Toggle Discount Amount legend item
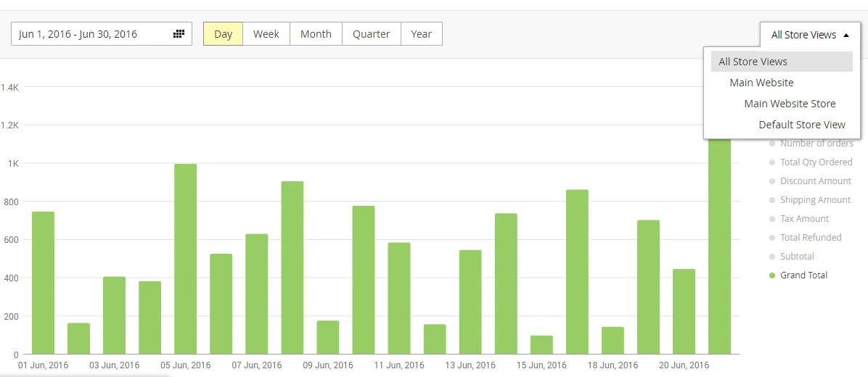This screenshot has width=868, height=377. pos(815,181)
